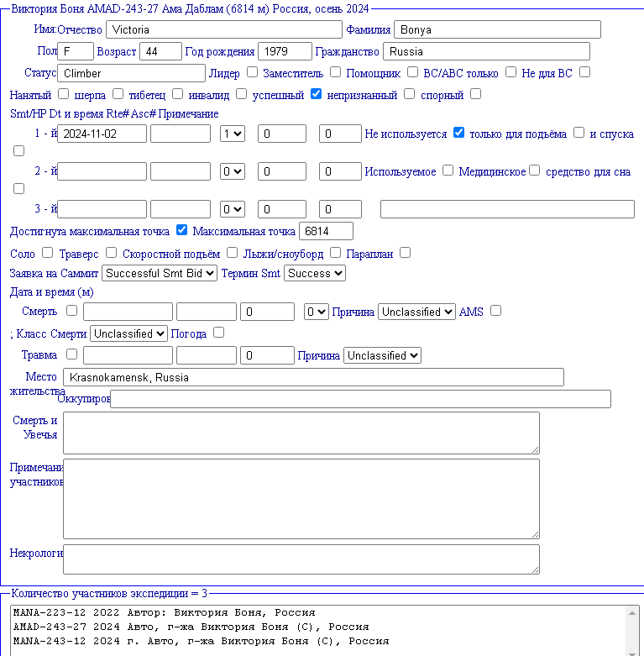This screenshot has width=644, height=656.
Task: Tick the AMS checkbox
Action: pyautogui.click(x=496, y=311)
